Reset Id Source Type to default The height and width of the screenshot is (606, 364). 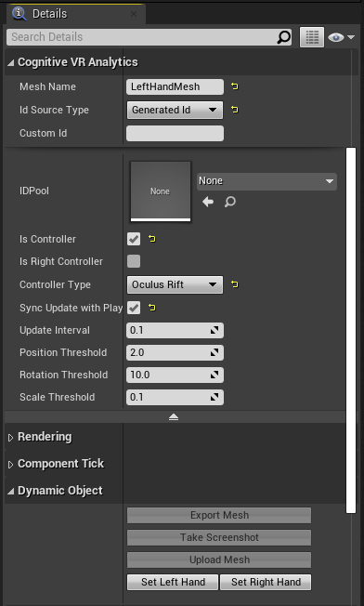click(235, 110)
